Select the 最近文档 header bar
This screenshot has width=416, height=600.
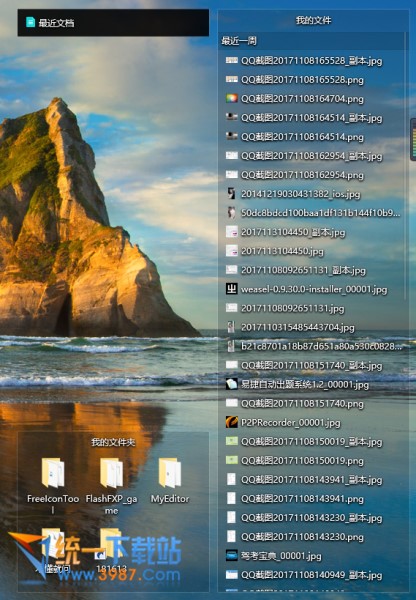click(113, 23)
